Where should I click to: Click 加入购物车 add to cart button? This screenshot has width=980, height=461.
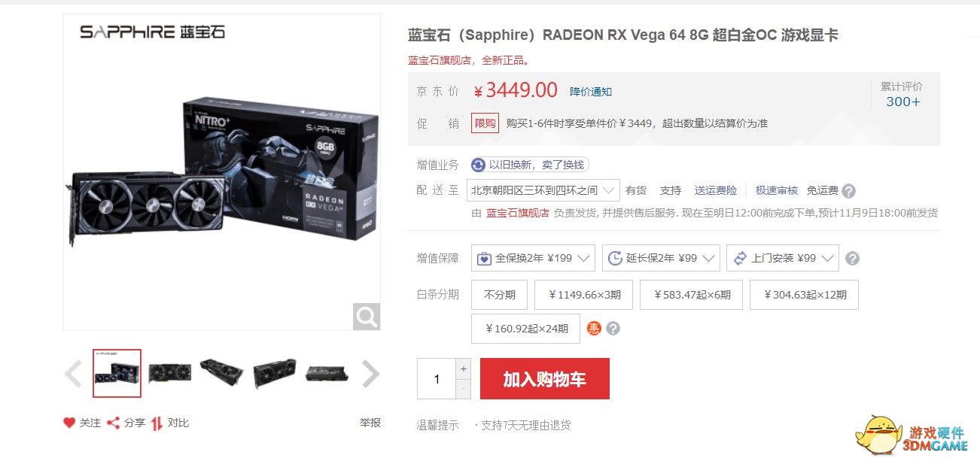(x=544, y=378)
